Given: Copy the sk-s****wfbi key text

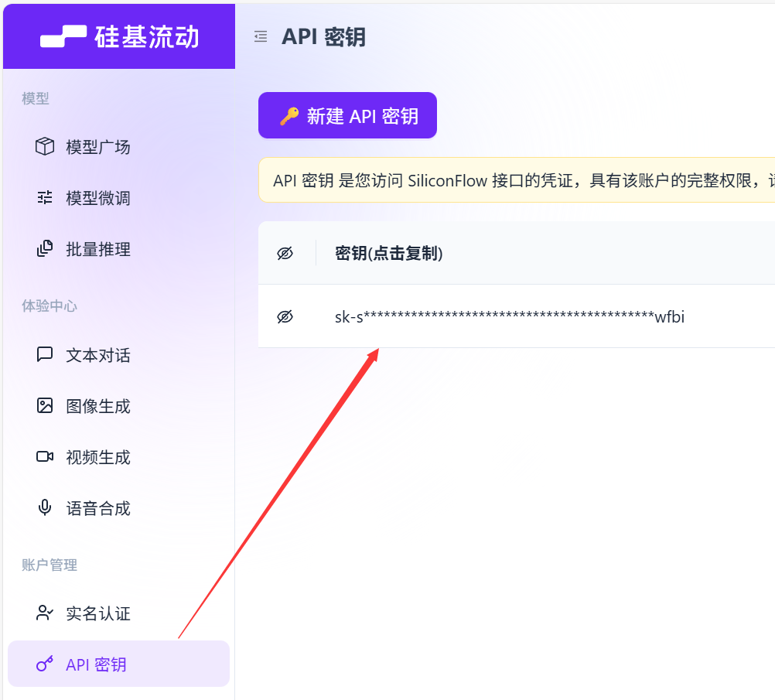Looking at the screenshot, I should [x=510, y=316].
